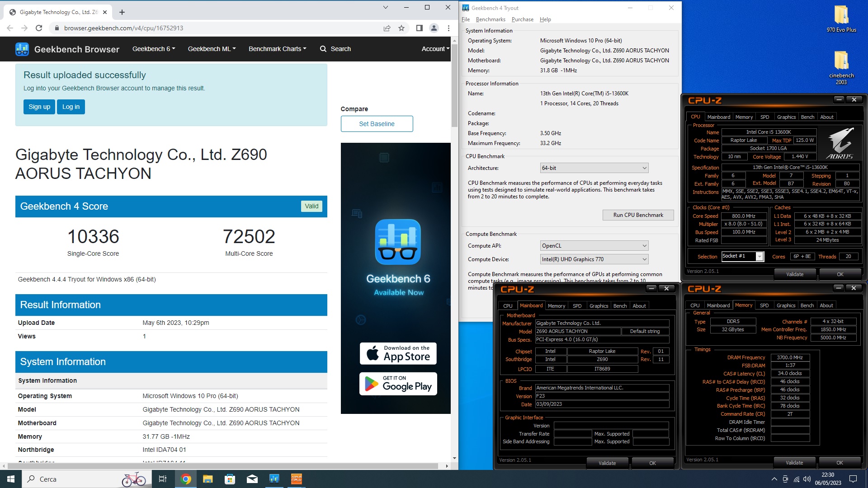Click Run CPU Benchmark button
This screenshot has height=488, width=868.
(638, 215)
